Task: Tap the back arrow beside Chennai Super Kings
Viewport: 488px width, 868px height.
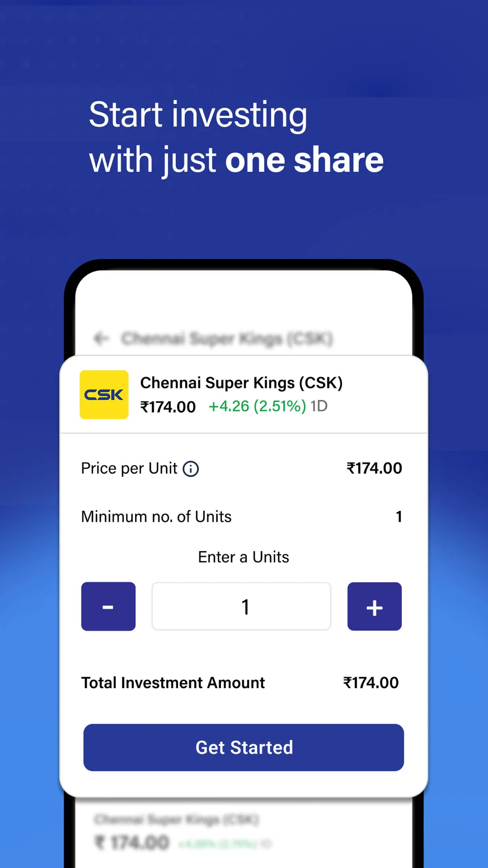Action: [x=101, y=338]
